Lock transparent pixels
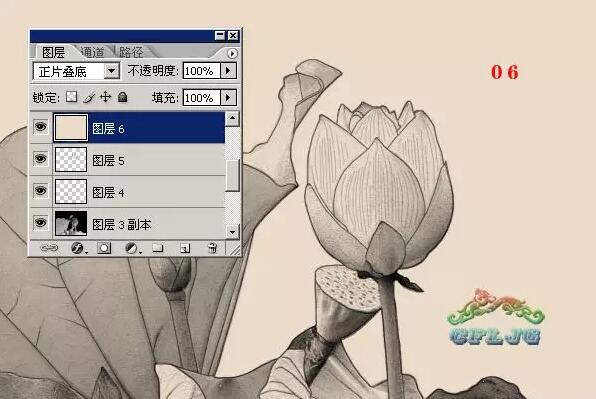 [71, 97]
